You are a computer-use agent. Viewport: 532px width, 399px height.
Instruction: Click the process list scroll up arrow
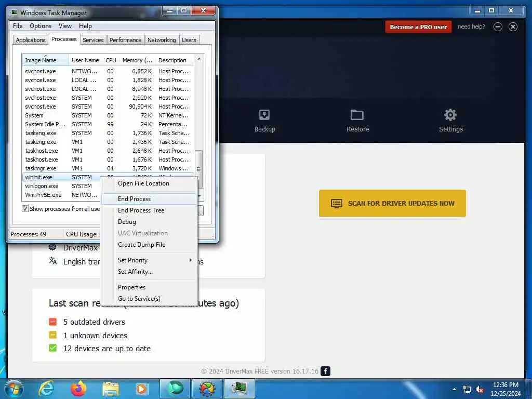199,59
